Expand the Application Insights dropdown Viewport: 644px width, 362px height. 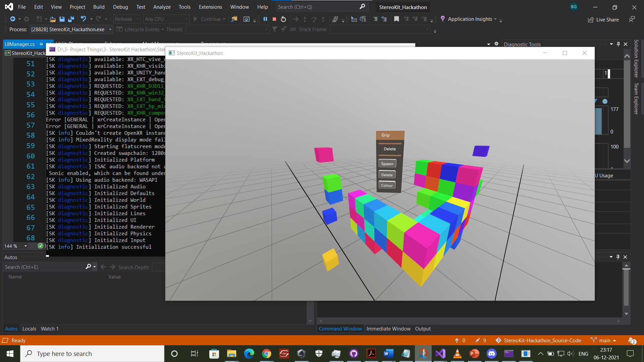tap(495, 19)
